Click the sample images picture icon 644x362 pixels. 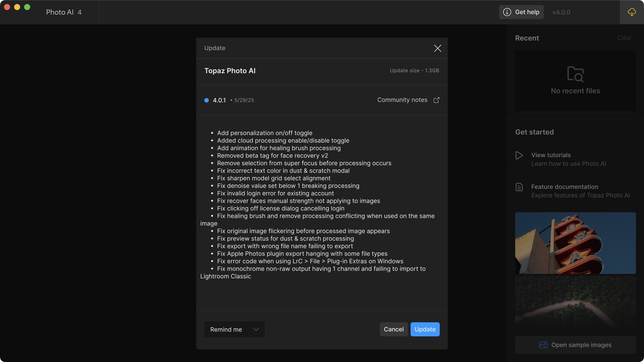(543, 345)
